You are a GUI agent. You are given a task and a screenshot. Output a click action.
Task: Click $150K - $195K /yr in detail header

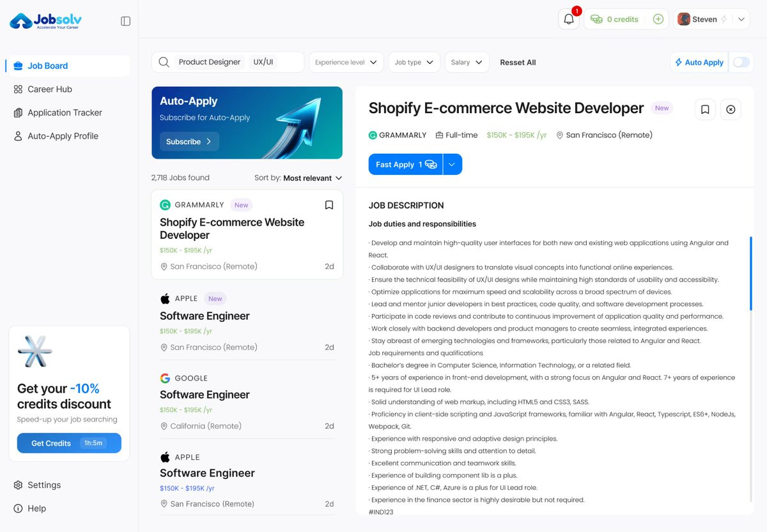516,135
